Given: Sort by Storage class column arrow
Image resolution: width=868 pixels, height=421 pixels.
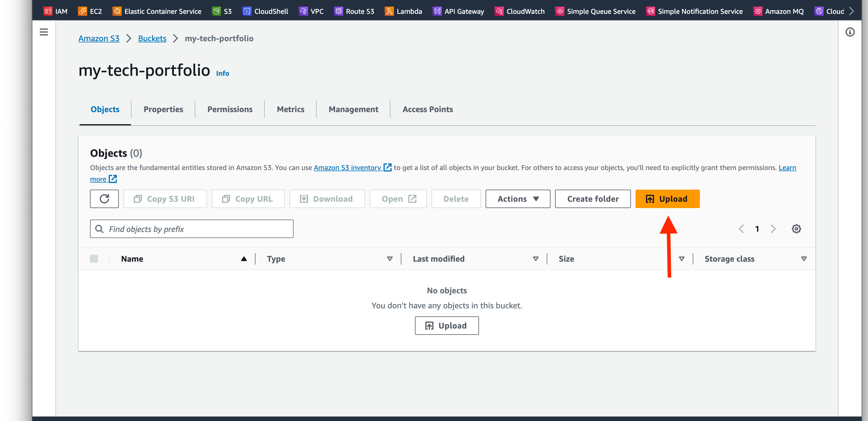Looking at the screenshot, I should (804, 259).
